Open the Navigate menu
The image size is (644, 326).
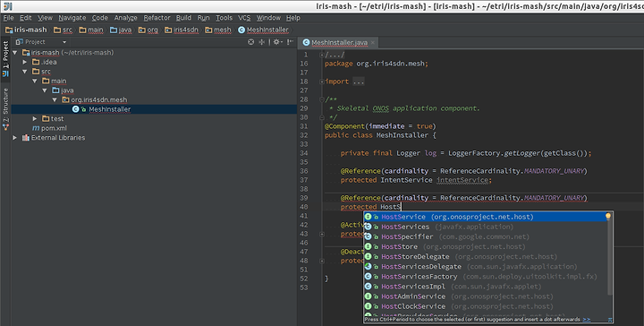coord(72,18)
